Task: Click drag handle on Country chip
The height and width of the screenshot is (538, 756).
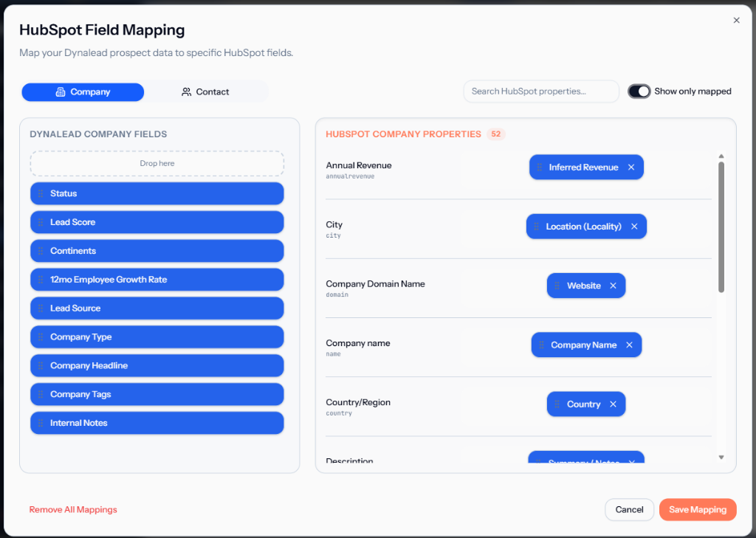Action: click(557, 404)
